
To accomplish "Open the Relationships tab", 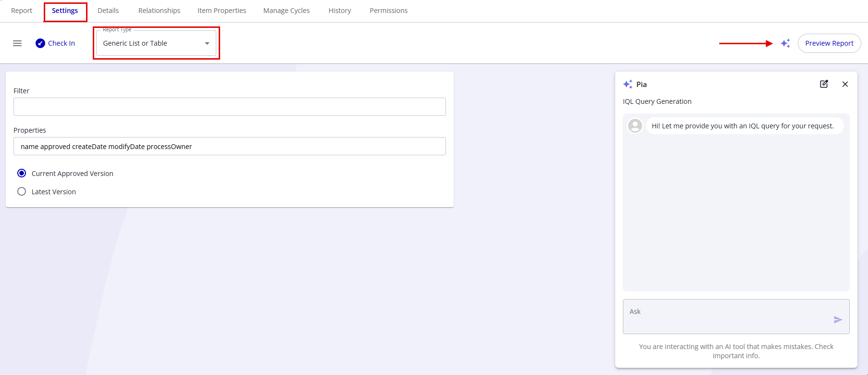I will tap(159, 11).
